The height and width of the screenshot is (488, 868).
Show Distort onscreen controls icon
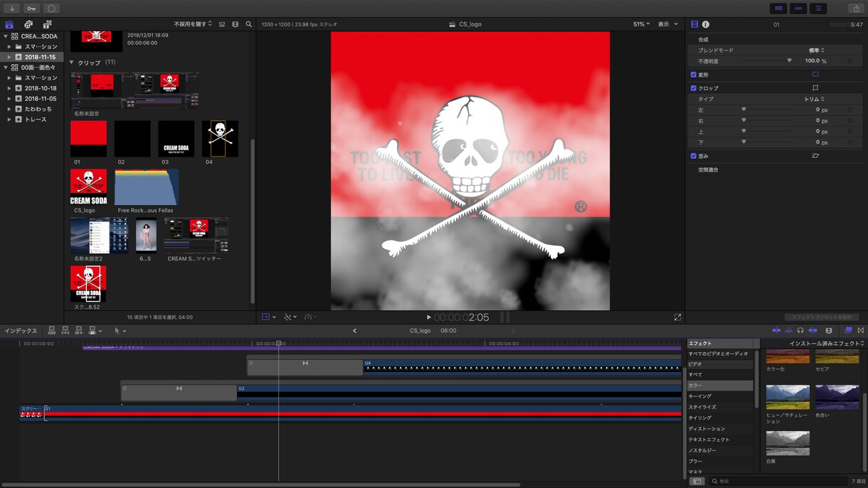tap(815, 156)
